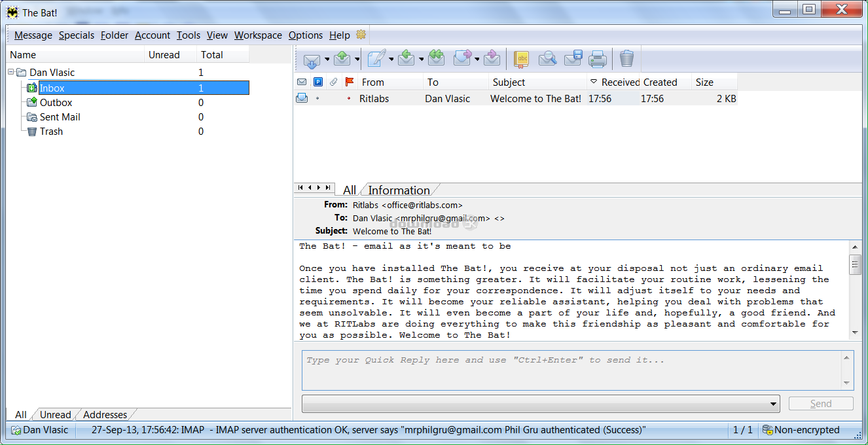Get new mail with the toolbar envelope icon
Screen dimensions: 868x445
(312, 60)
